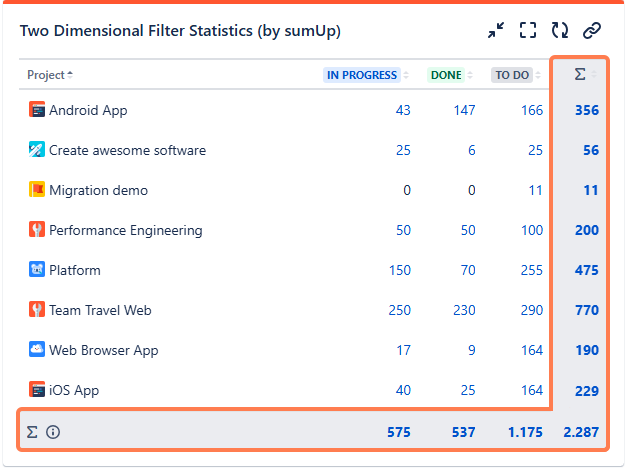Screen dimensions: 627x469
Task: Open Android App total of 356 issues
Action: point(586,110)
